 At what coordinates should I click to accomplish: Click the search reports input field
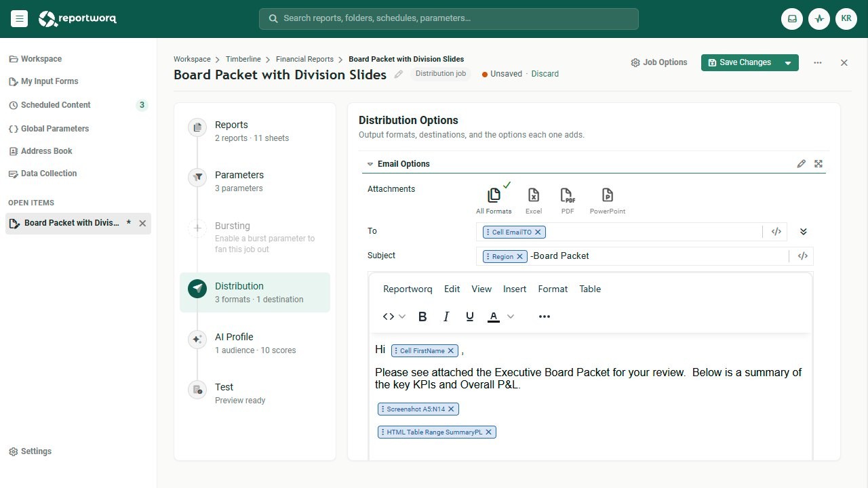(x=449, y=19)
